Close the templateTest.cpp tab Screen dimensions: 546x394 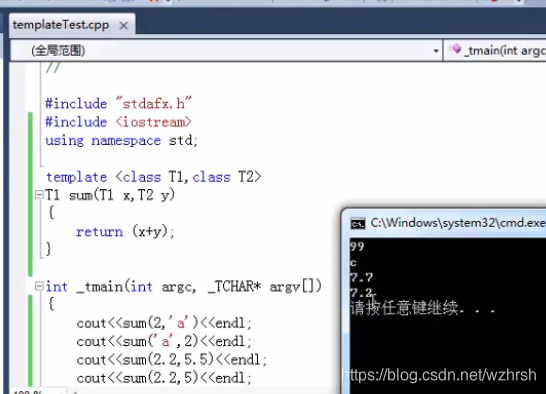(123, 26)
